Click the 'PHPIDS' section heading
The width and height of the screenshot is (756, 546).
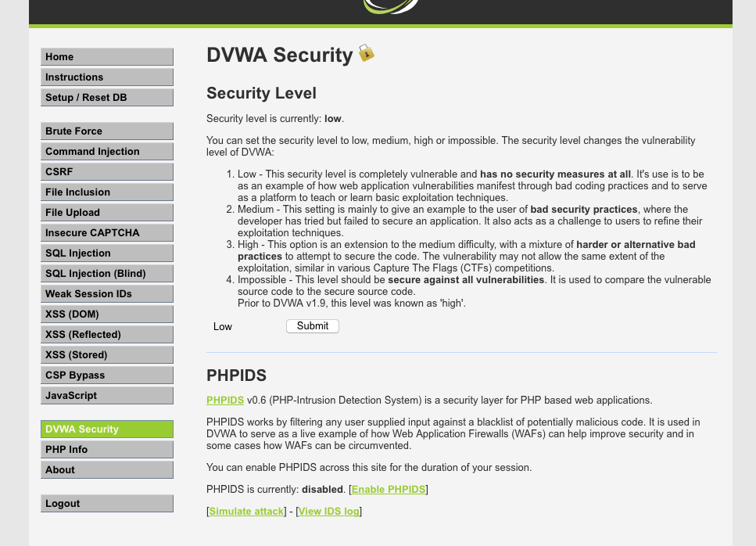click(x=236, y=375)
